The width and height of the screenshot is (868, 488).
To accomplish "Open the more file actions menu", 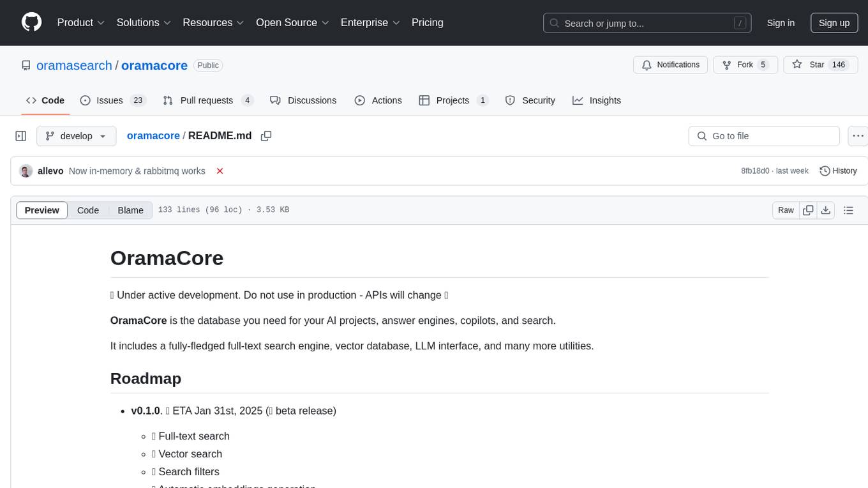I will [858, 136].
